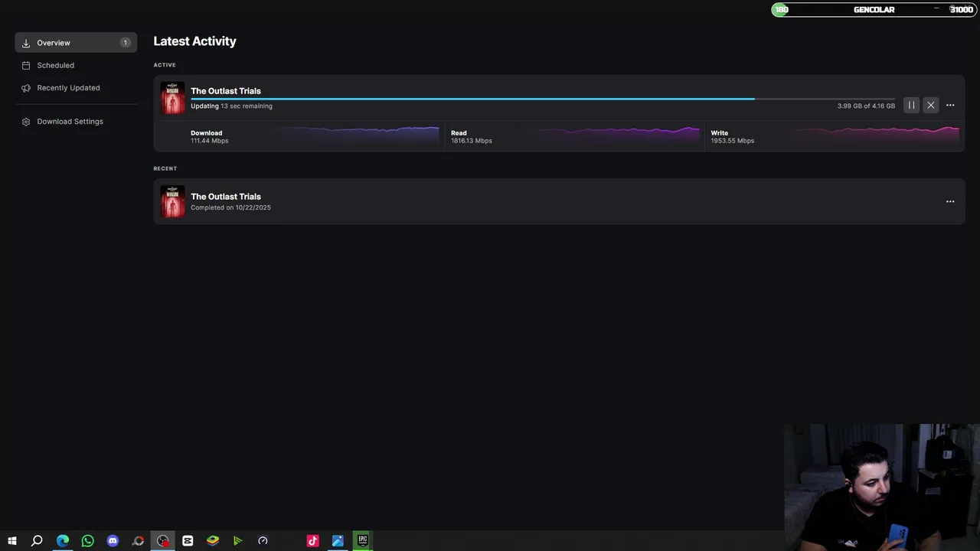The width and height of the screenshot is (980, 551).
Task: Open the Scheduled downloads section
Action: point(55,65)
